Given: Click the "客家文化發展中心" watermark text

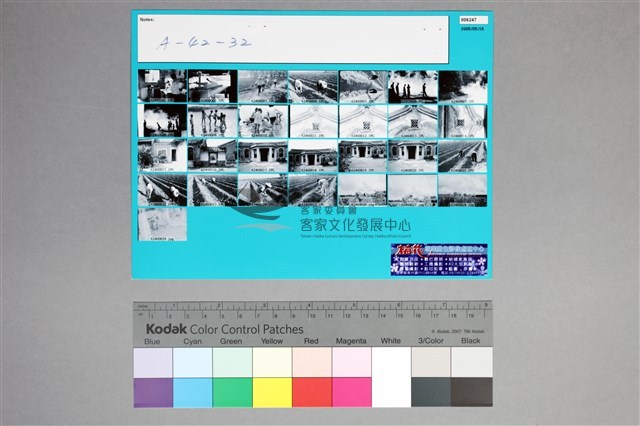Looking at the screenshot, I should click(x=355, y=225).
